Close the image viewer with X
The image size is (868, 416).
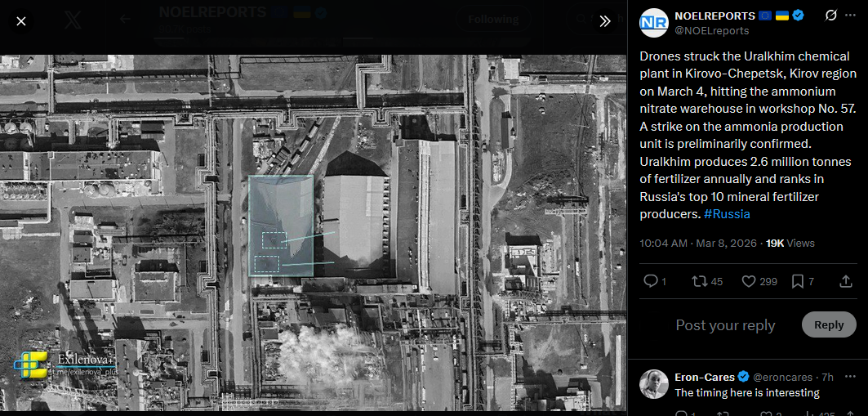pos(21,21)
